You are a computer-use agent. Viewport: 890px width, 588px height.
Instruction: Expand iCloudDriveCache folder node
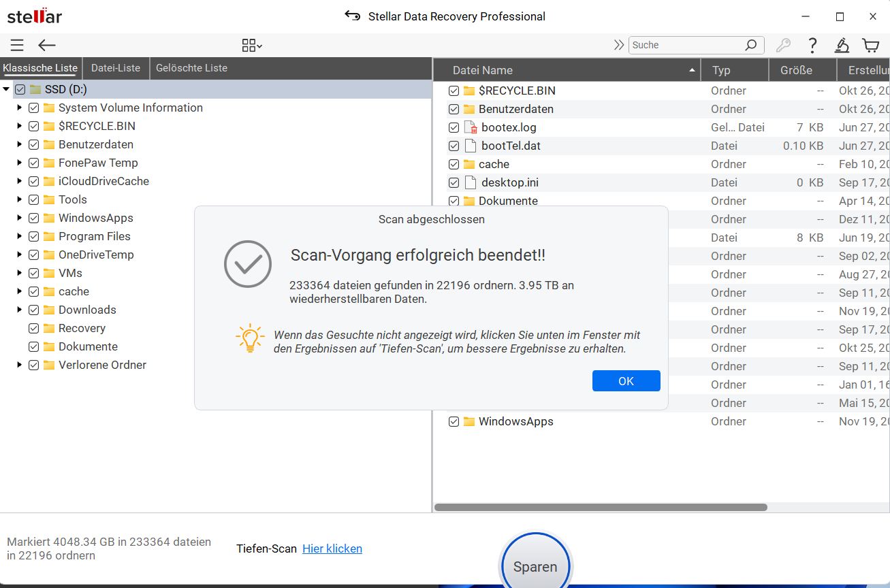click(20, 181)
